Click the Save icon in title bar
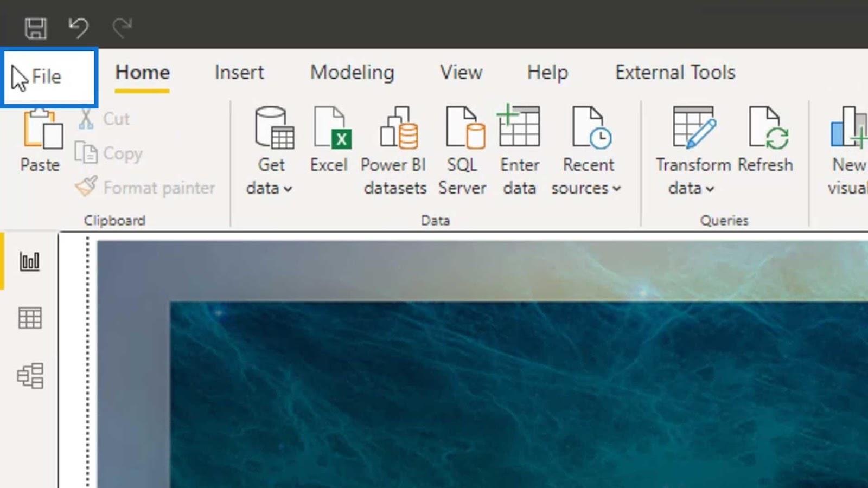This screenshot has height=488, width=868. [36, 28]
